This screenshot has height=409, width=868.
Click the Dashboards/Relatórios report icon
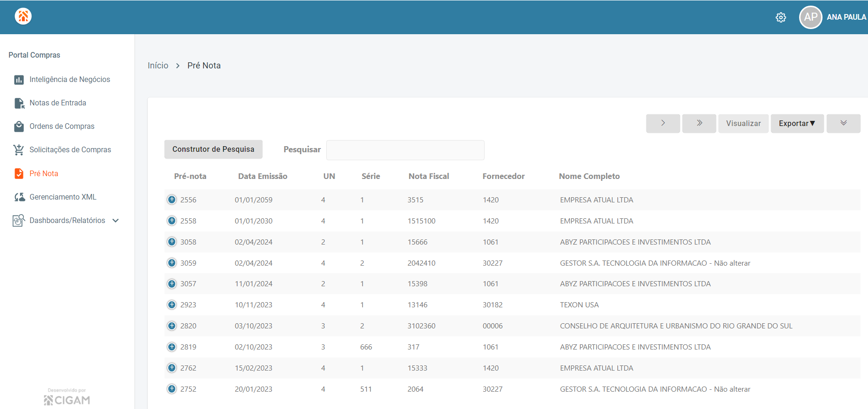coord(19,220)
